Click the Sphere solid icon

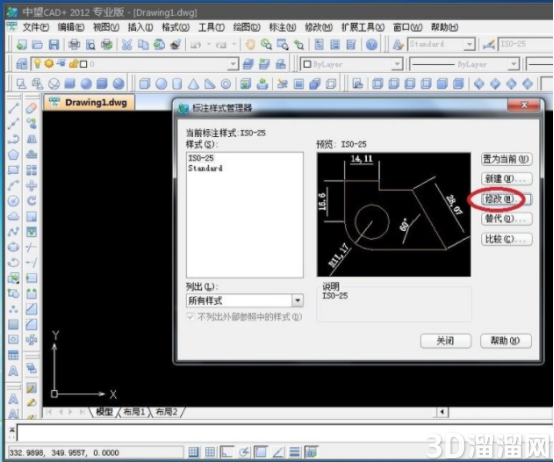pos(161,84)
